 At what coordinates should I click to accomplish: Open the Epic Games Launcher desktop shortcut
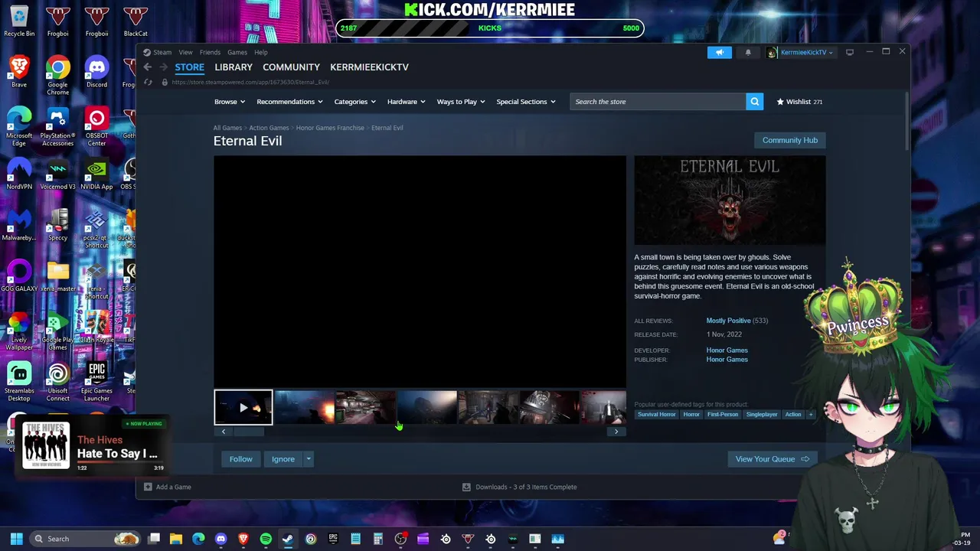click(x=96, y=381)
